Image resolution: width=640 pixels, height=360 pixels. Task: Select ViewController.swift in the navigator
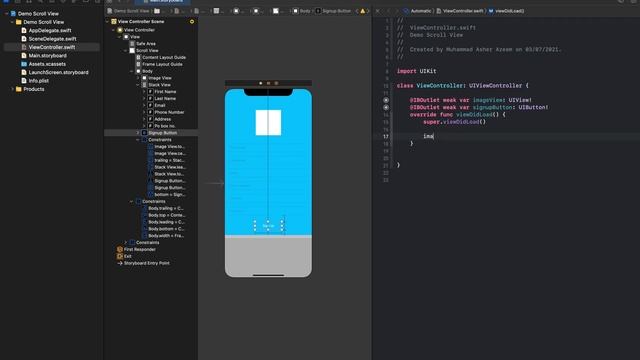click(x=51, y=47)
